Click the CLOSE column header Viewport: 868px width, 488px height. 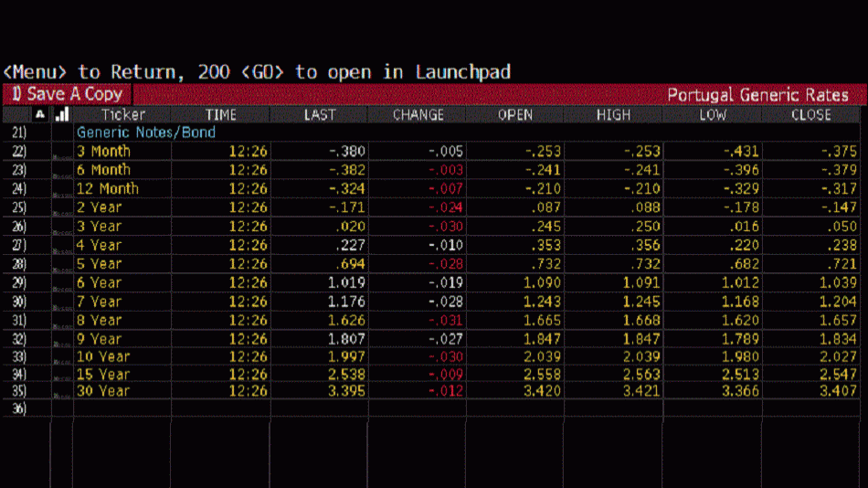pos(810,115)
